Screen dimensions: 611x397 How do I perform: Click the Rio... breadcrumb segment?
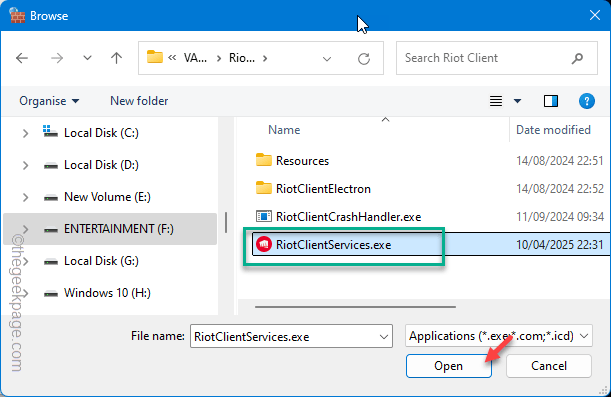pyautogui.click(x=242, y=58)
